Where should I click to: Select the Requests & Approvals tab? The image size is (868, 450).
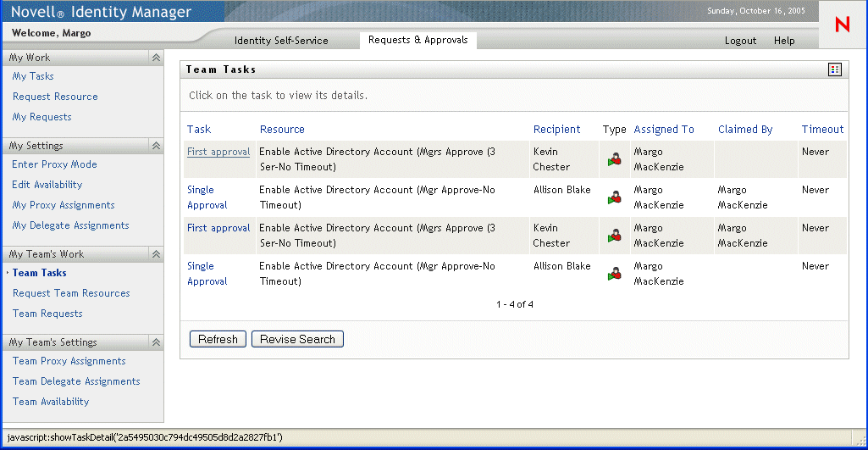tap(417, 40)
